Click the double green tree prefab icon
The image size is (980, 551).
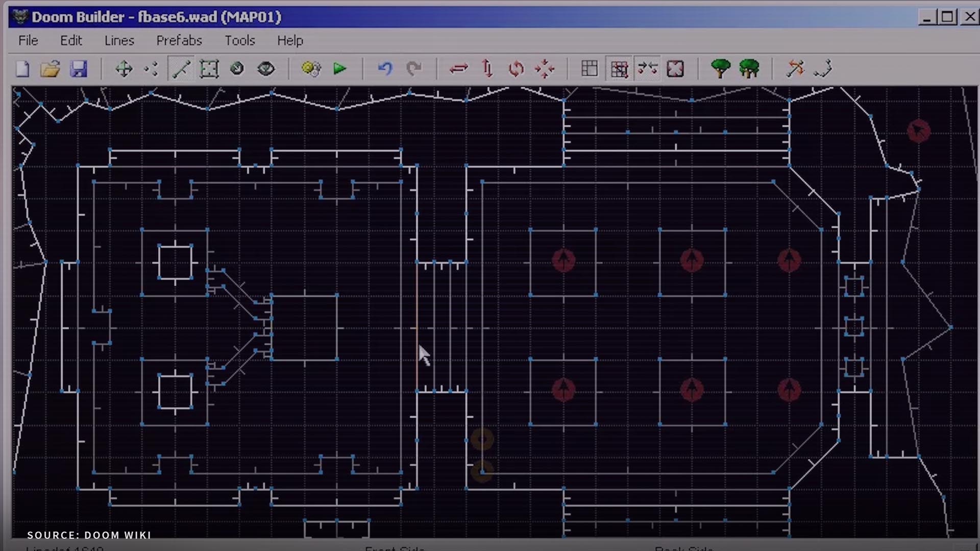click(749, 69)
